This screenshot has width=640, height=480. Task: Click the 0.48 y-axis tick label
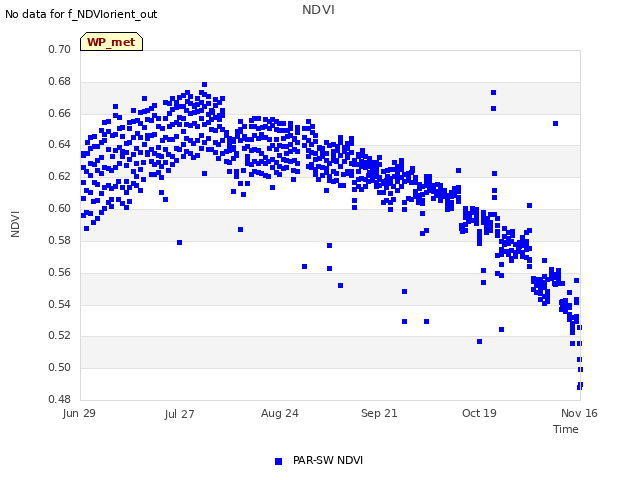tap(60, 399)
